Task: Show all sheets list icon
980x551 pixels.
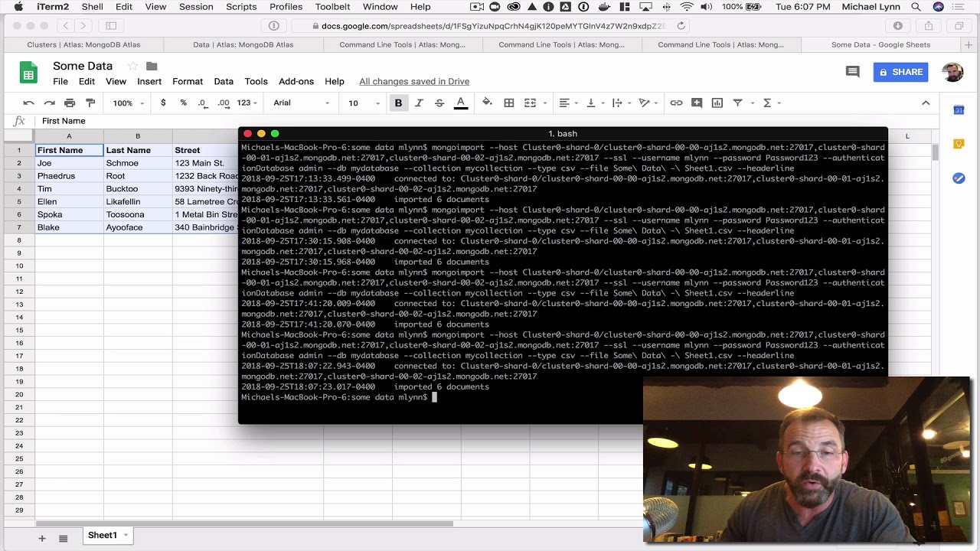Action: pyautogui.click(x=64, y=539)
